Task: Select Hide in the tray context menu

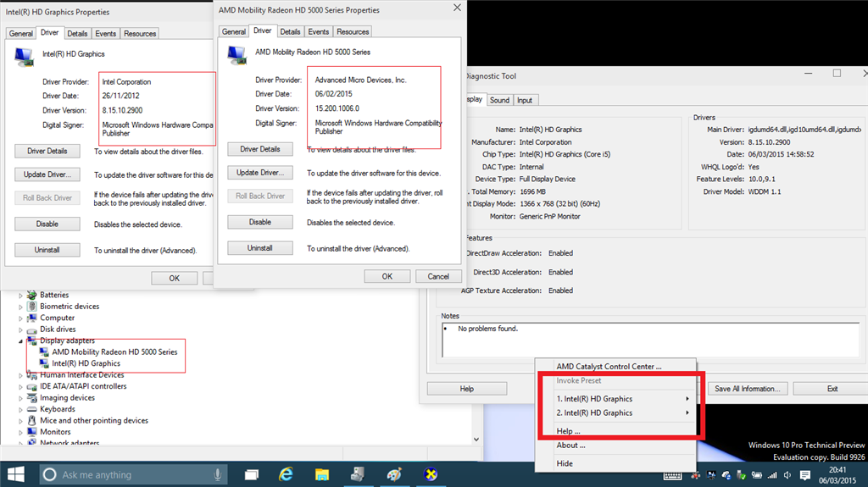Action: click(x=565, y=463)
